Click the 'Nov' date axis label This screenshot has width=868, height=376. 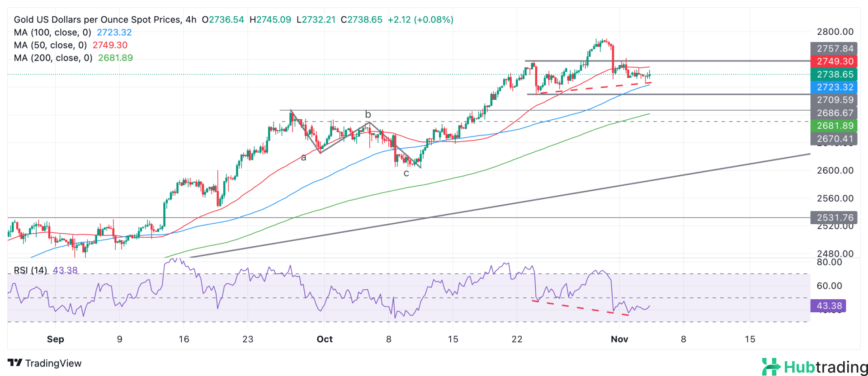pos(619,339)
